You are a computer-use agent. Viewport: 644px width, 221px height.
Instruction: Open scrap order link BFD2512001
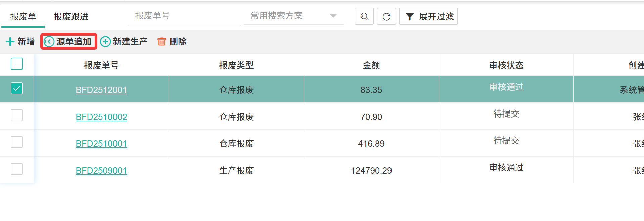(101, 90)
